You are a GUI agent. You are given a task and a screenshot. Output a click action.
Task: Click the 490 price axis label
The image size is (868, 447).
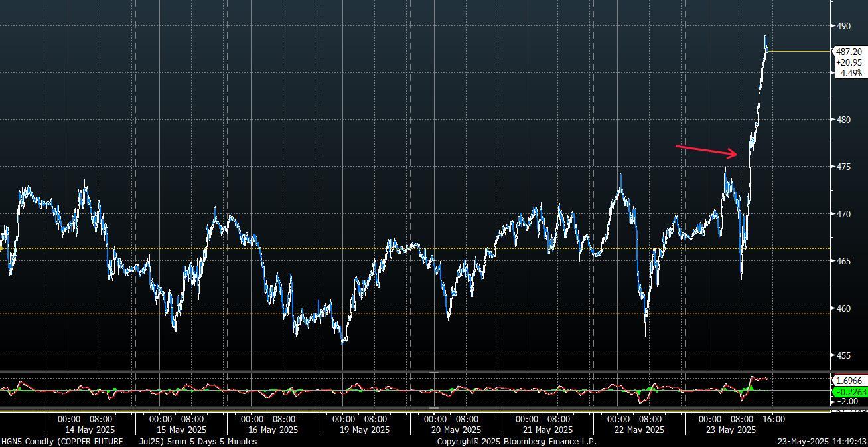pyautogui.click(x=843, y=26)
